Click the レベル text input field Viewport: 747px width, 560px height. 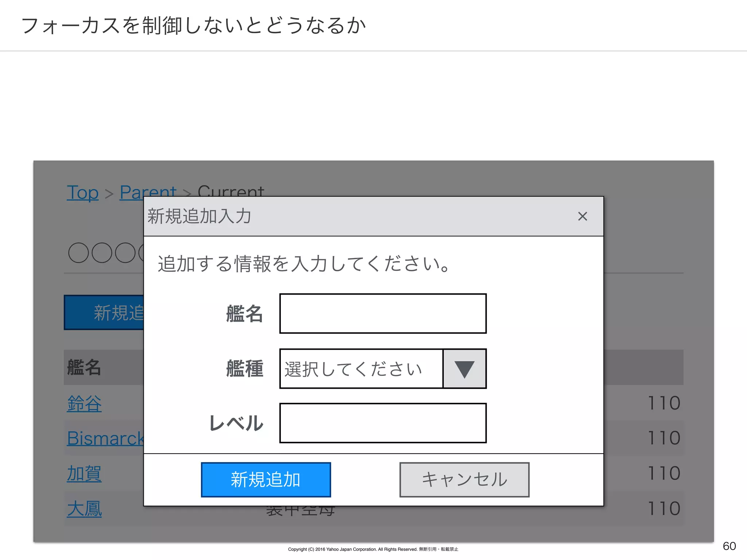383,423
